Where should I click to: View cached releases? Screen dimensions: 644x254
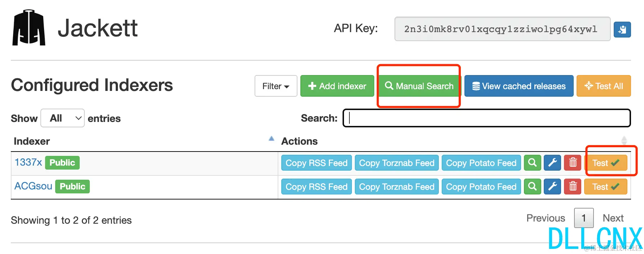click(x=519, y=86)
